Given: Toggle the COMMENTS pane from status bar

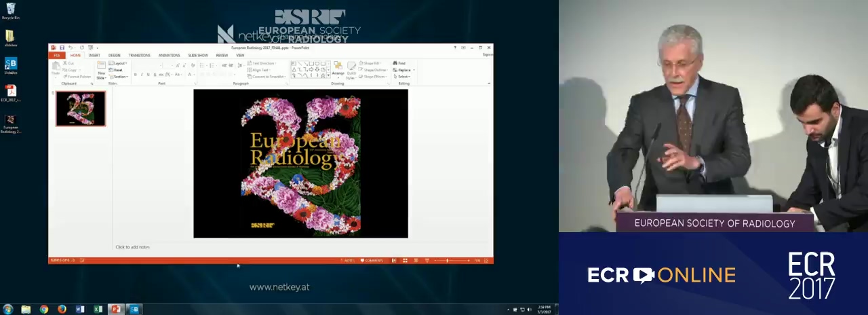Looking at the screenshot, I should [x=372, y=261].
